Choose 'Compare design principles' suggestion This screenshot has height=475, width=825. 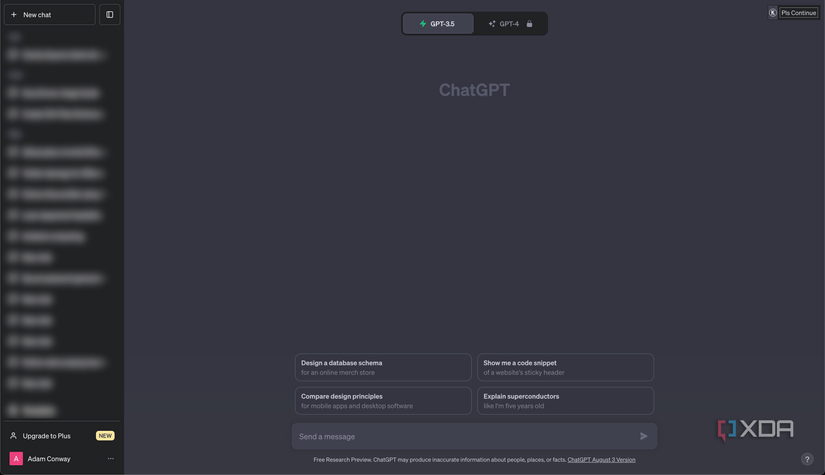click(x=383, y=401)
